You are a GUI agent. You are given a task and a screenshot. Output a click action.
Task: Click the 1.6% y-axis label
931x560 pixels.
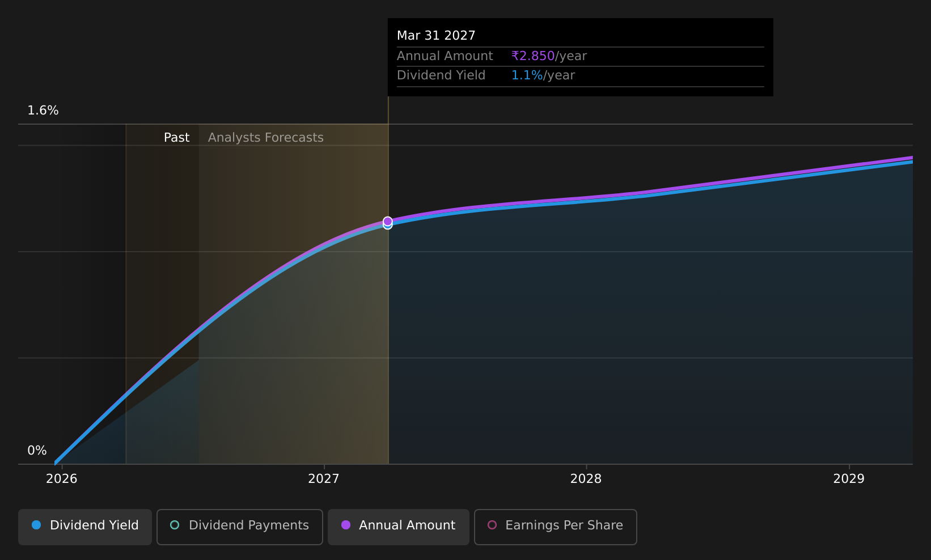43,111
